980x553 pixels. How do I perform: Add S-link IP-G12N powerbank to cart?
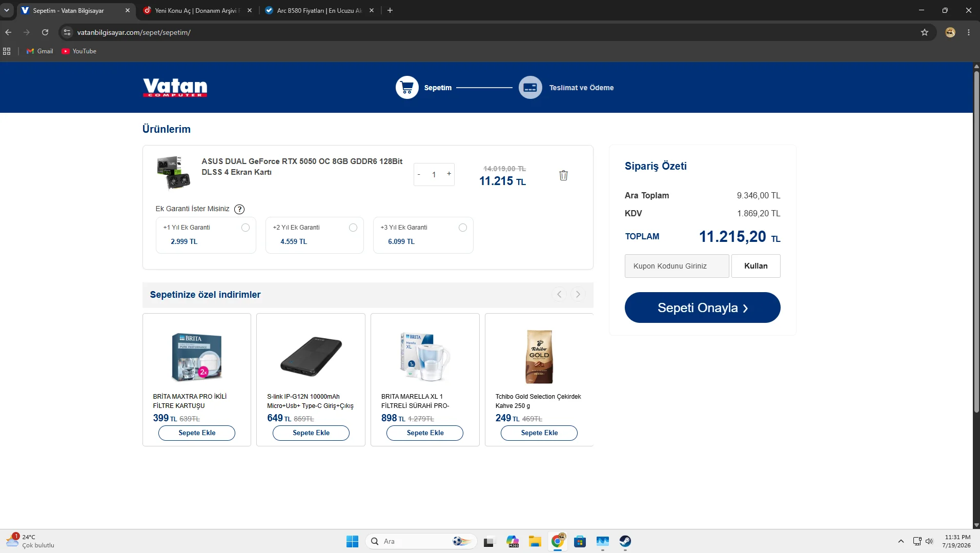311,433
